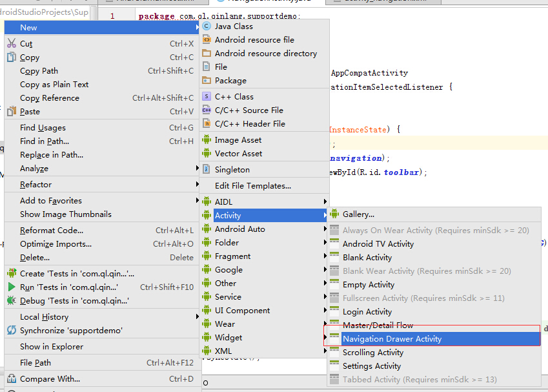548x392 pixels.
Task: Click the C/C++ Header File icon
Action: click(x=207, y=124)
